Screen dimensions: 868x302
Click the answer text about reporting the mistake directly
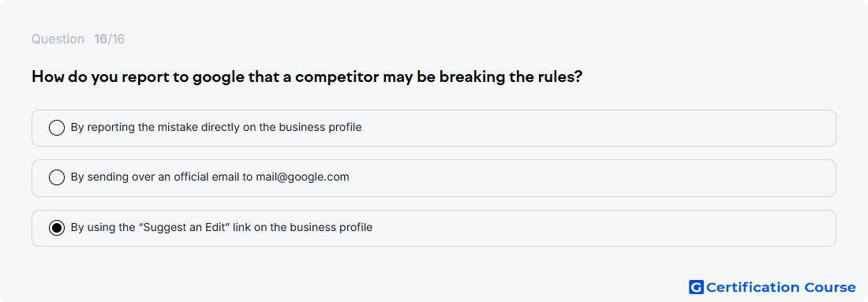pyautogui.click(x=216, y=127)
